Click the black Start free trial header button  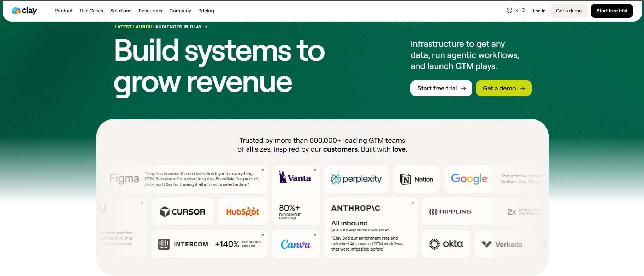point(612,11)
